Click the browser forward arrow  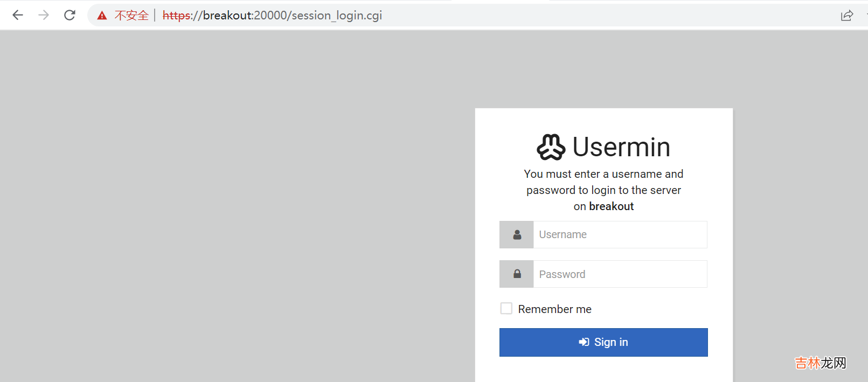click(44, 15)
